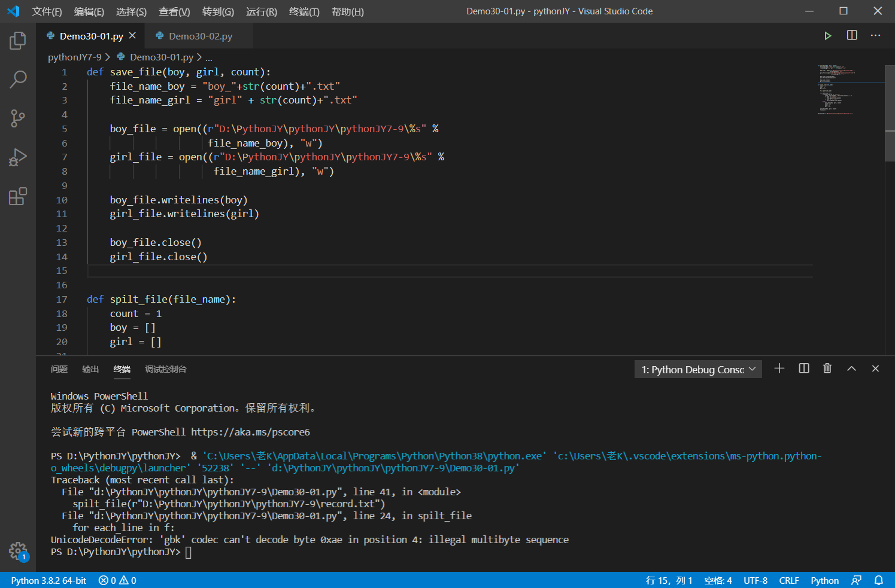Switch to the 输出 panel tab
The height and width of the screenshot is (588, 895).
(90, 369)
